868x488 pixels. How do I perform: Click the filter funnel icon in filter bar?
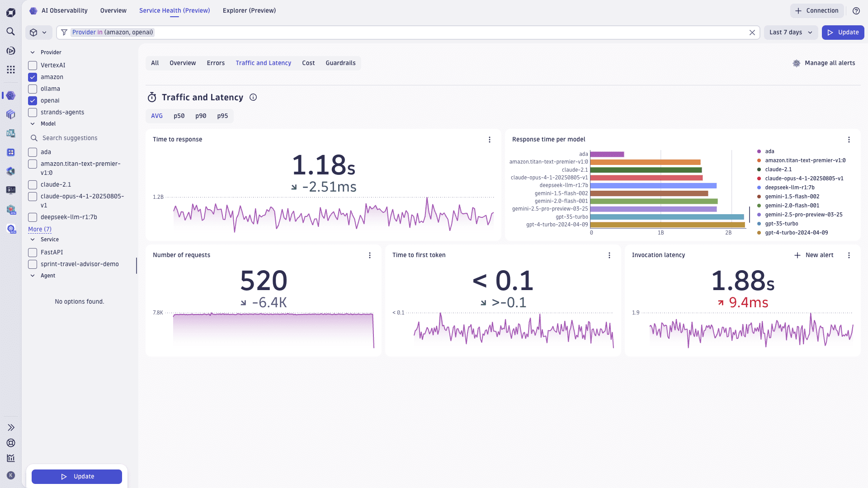(64, 32)
